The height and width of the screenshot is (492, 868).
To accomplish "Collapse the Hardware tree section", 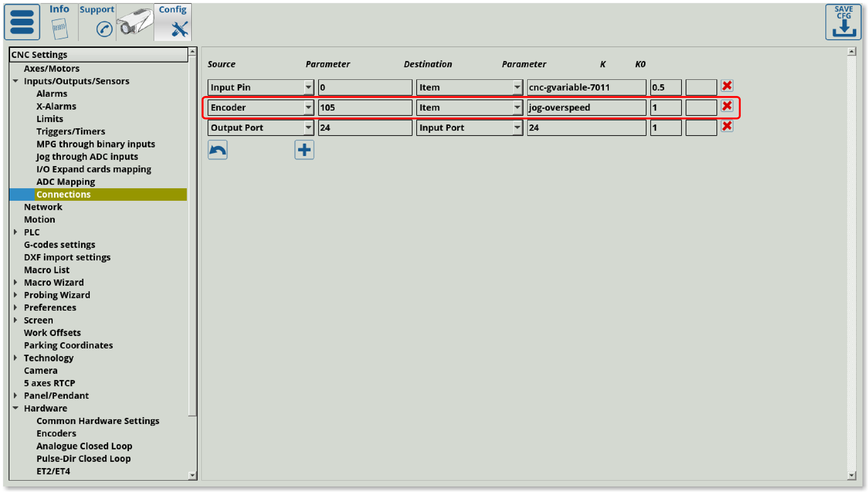I will click(x=16, y=408).
